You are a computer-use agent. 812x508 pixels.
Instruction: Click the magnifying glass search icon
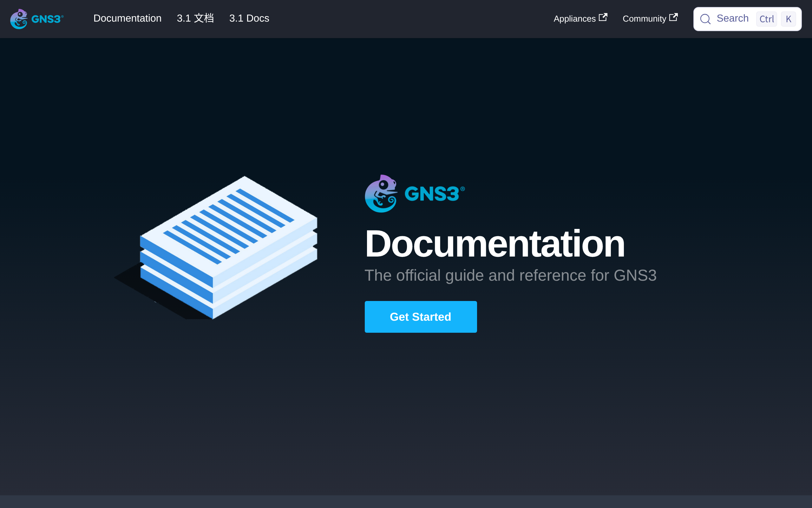click(x=705, y=19)
